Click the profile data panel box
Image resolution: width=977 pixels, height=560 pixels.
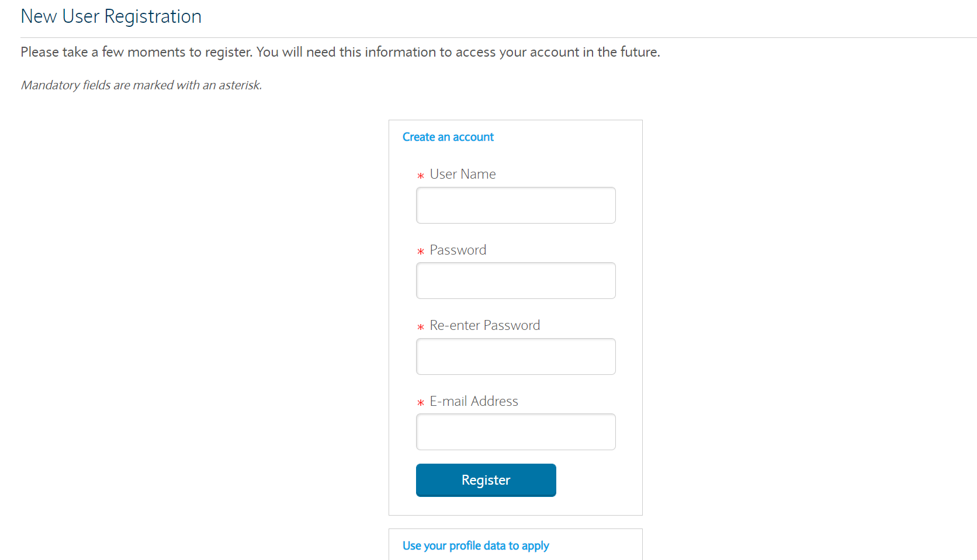(x=515, y=544)
